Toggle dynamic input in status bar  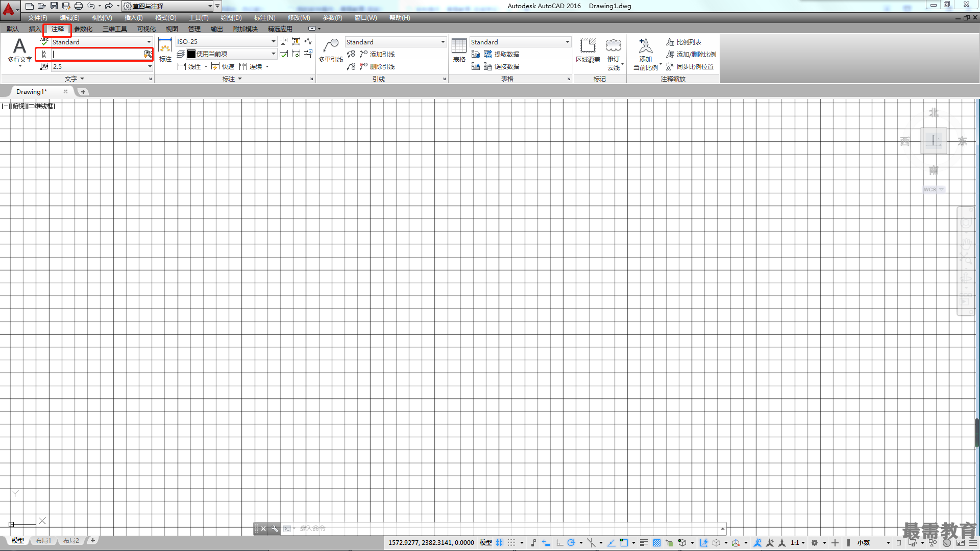[x=546, y=543]
